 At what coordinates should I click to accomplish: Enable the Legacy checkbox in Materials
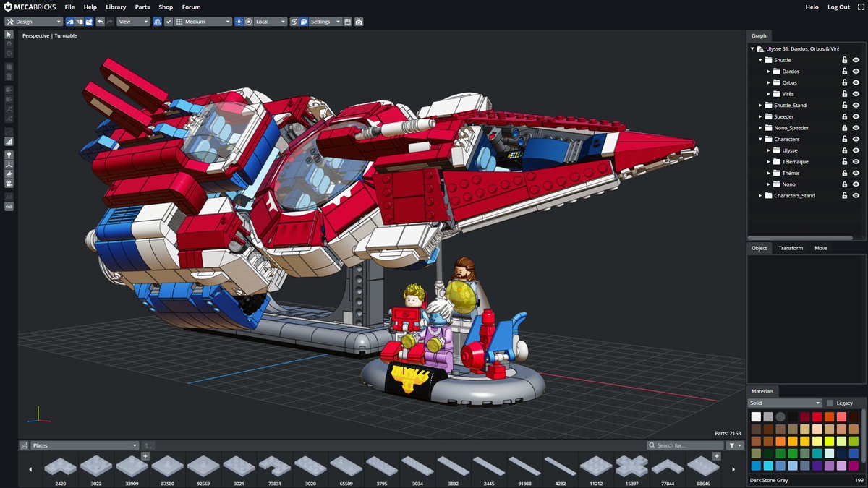pos(830,403)
